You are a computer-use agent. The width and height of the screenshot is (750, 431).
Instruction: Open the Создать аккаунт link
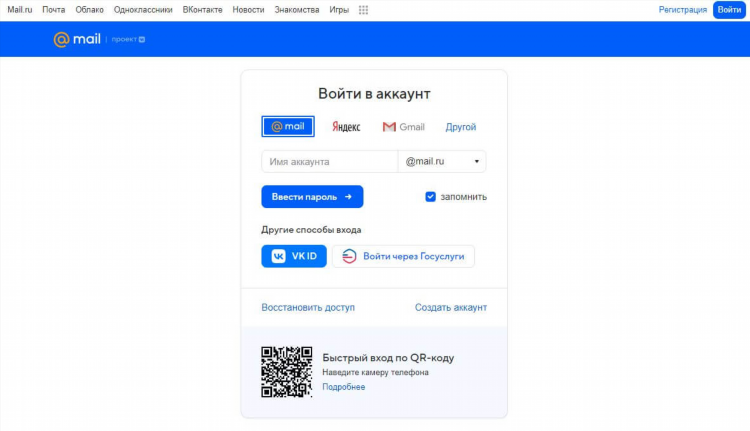coord(451,308)
